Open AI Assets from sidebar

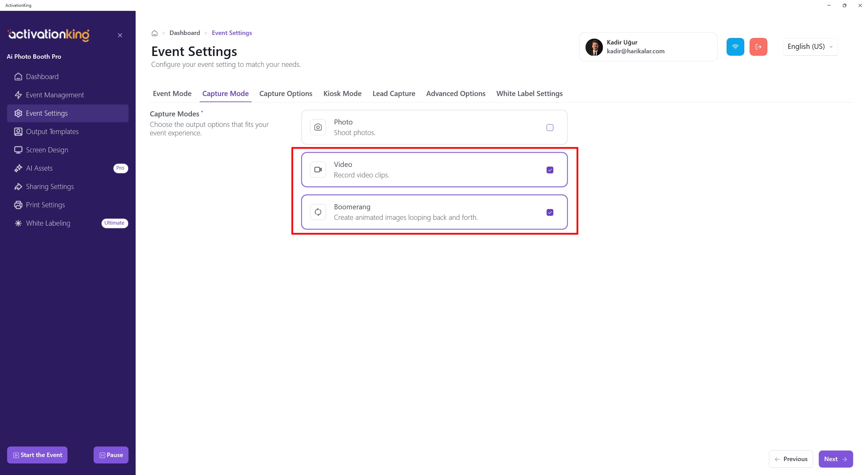39,168
